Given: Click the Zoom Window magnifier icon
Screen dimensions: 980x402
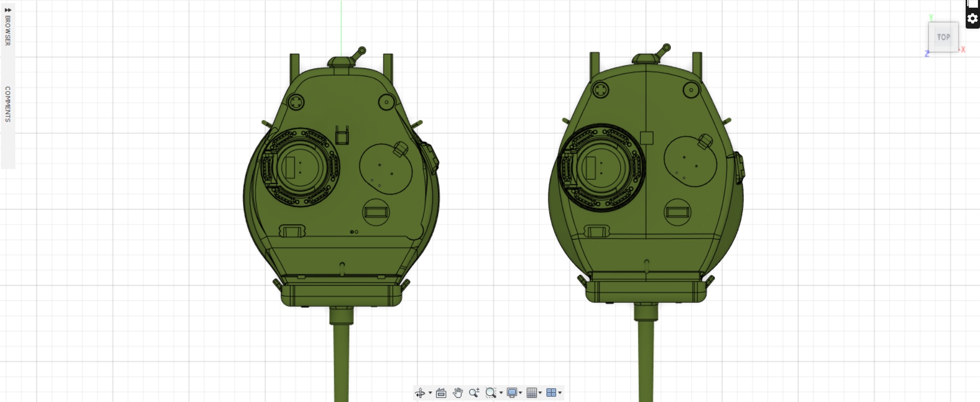Looking at the screenshot, I should 490,393.
